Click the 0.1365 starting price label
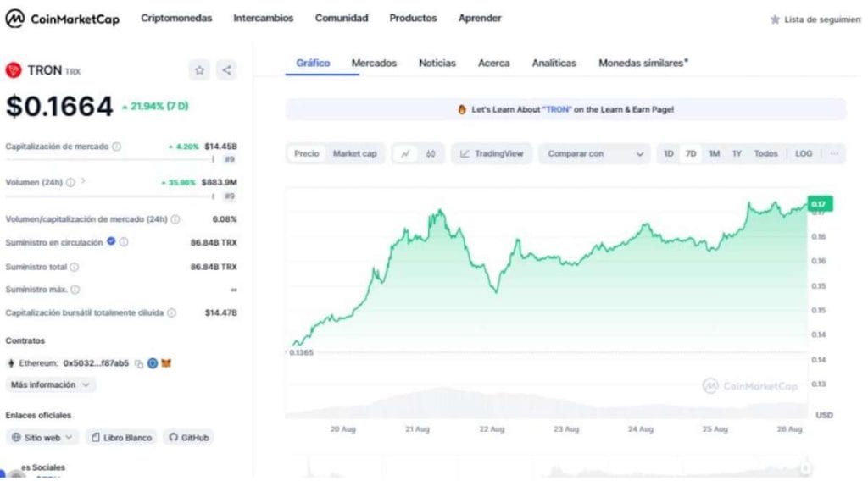868x481 pixels. coord(301,352)
